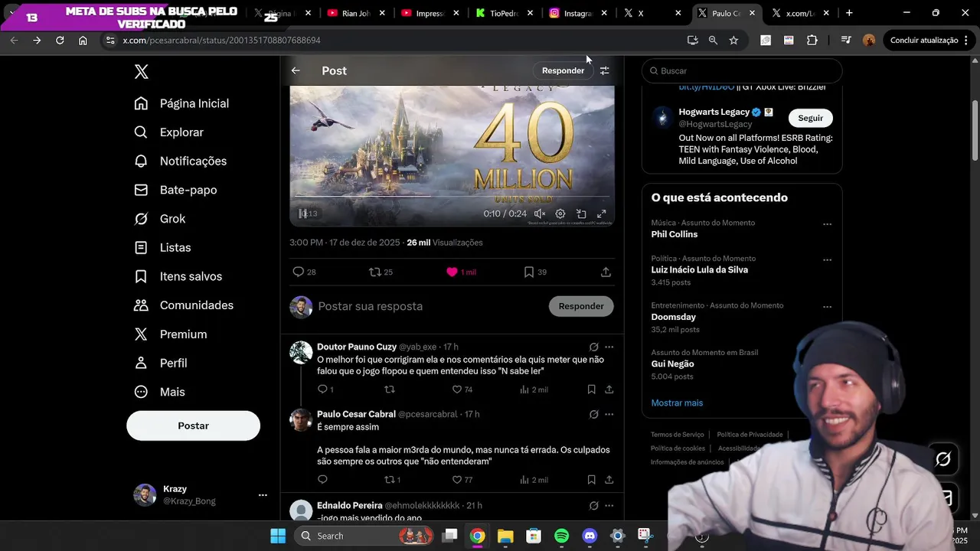Share the main post
The width and height of the screenshot is (980, 551).
(606, 272)
